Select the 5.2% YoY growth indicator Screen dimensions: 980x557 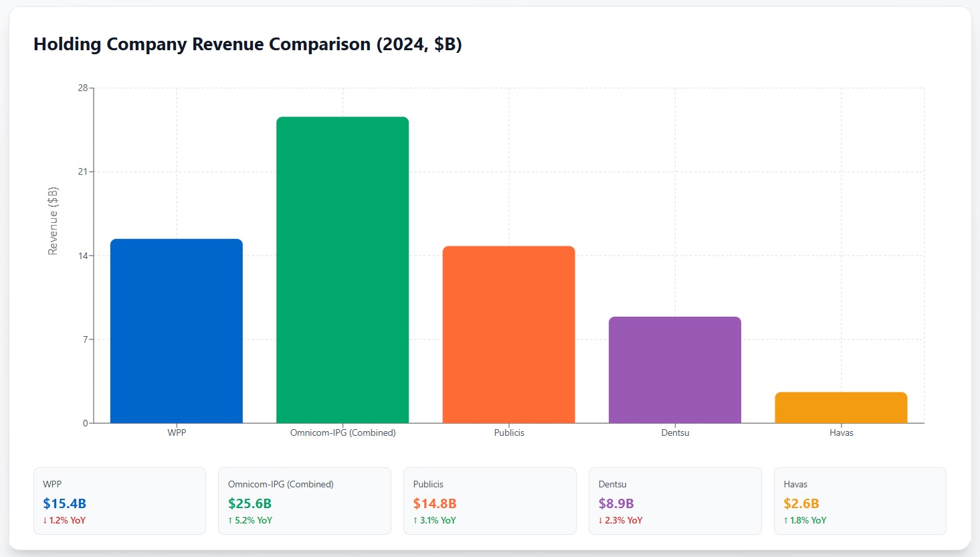250,520
